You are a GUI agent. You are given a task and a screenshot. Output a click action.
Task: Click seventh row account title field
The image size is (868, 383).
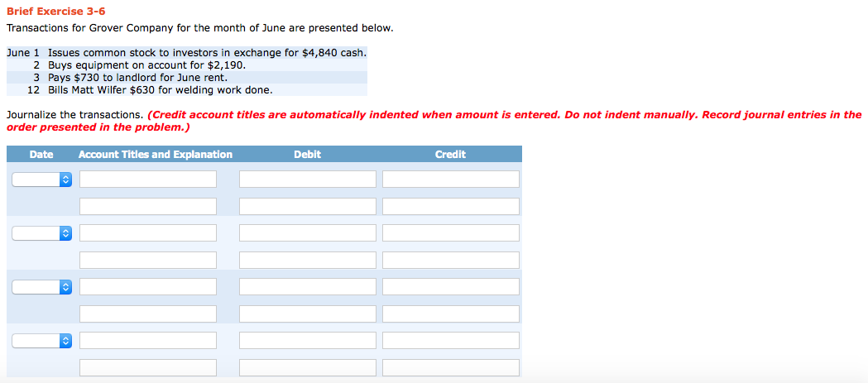coord(148,341)
